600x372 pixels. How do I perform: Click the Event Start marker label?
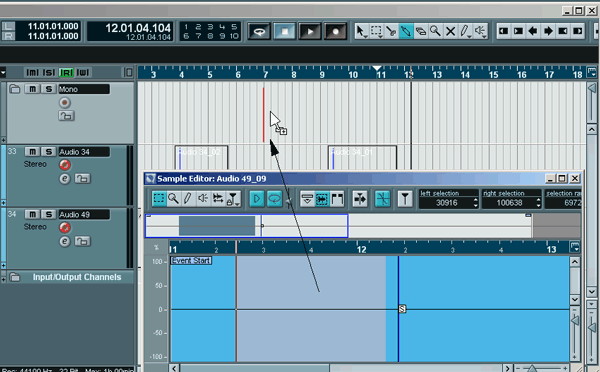click(x=191, y=261)
